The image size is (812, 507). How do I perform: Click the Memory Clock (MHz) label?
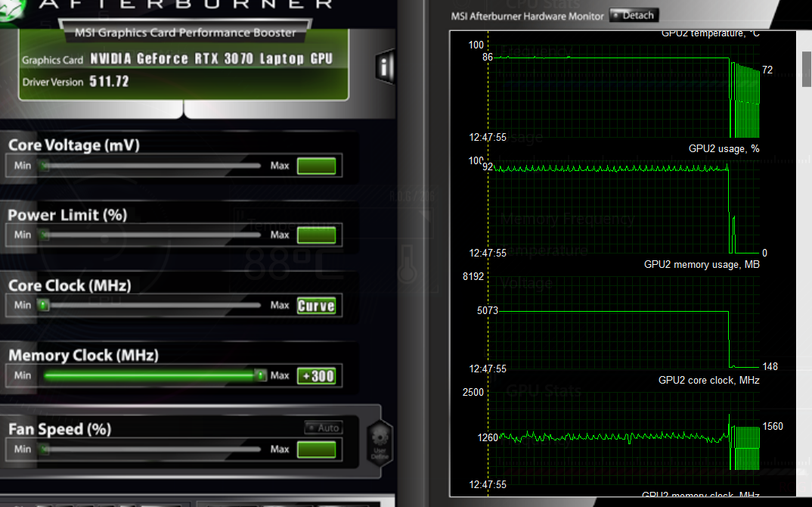coord(83,355)
